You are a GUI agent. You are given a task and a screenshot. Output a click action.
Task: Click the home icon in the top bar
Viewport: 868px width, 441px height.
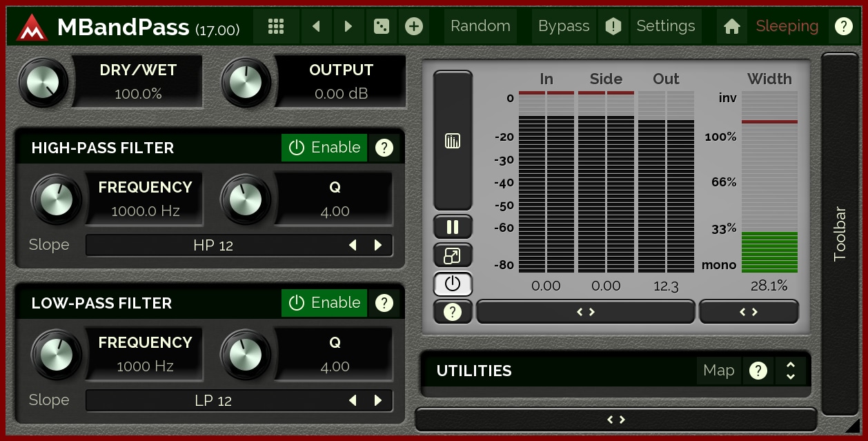tap(732, 26)
